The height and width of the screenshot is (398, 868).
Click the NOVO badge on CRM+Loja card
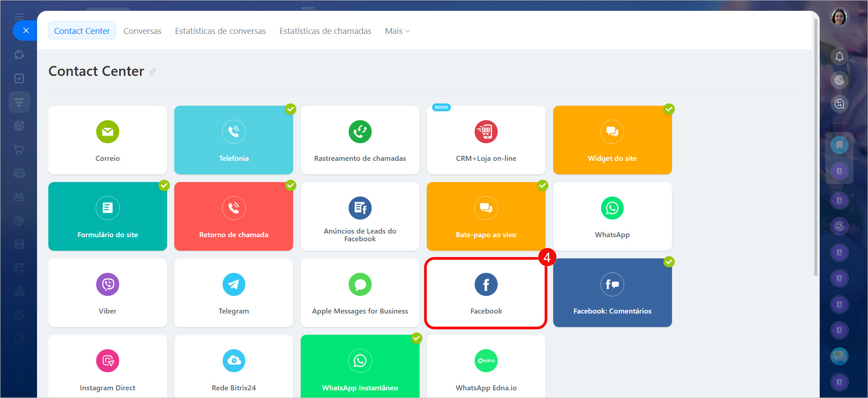pyautogui.click(x=441, y=108)
